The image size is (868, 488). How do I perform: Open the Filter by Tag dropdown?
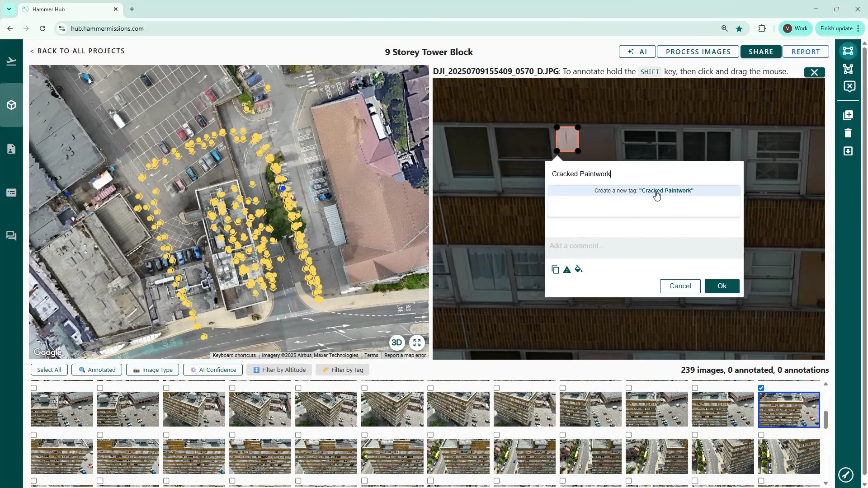(x=342, y=370)
